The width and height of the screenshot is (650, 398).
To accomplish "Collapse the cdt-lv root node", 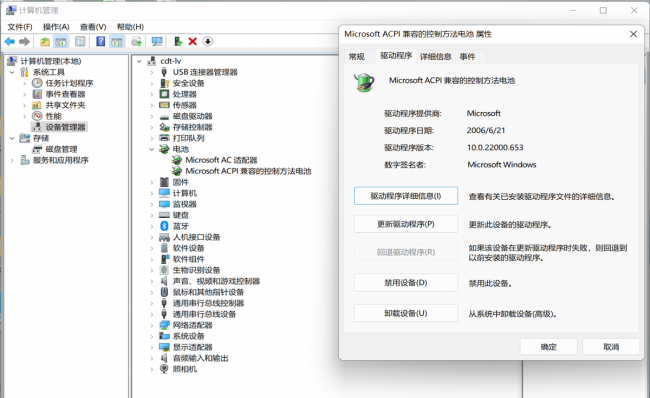I will pos(139,61).
